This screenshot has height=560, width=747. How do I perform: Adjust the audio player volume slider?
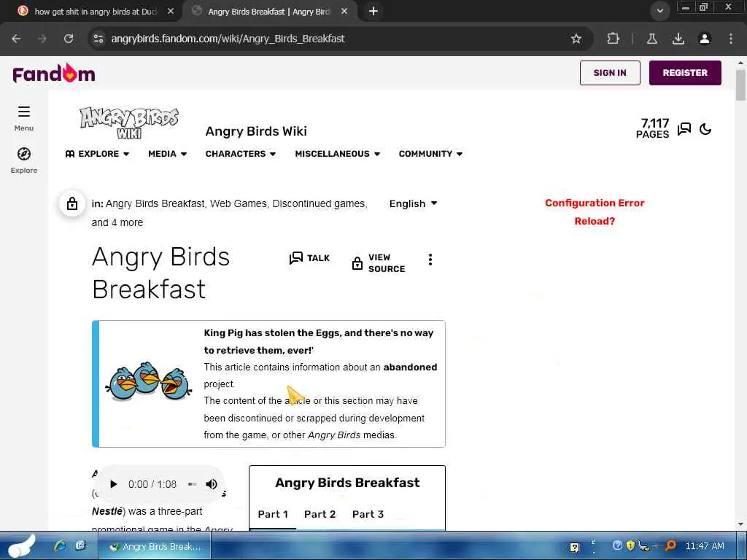point(193,484)
